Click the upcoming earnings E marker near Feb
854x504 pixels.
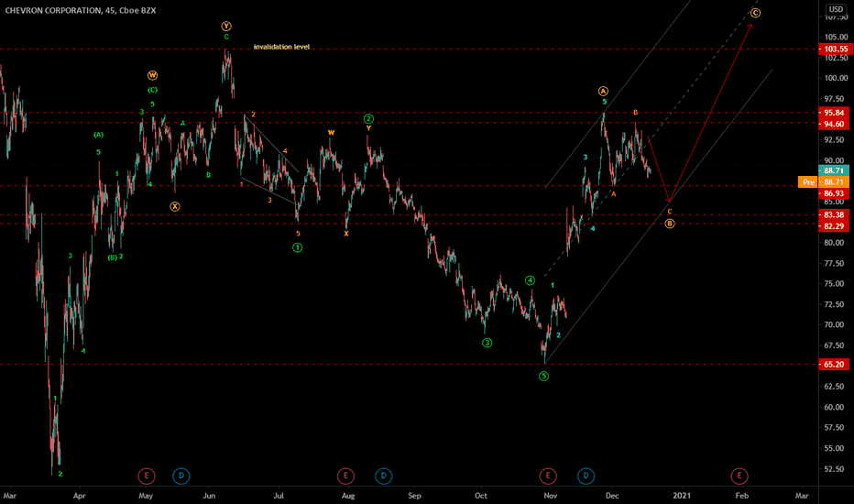[739, 476]
